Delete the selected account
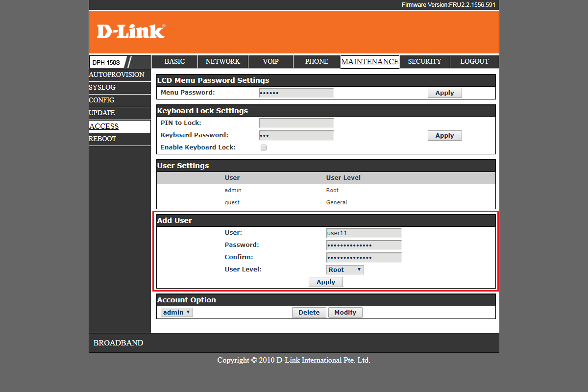Screen dimensions: 588x392 click(x=309, y=313)
